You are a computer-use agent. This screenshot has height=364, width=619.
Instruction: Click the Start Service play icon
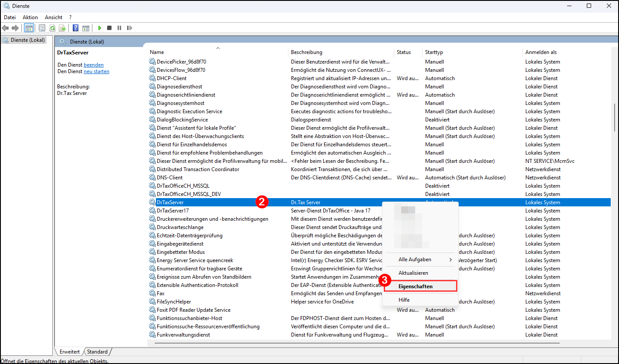pos(100,28)
